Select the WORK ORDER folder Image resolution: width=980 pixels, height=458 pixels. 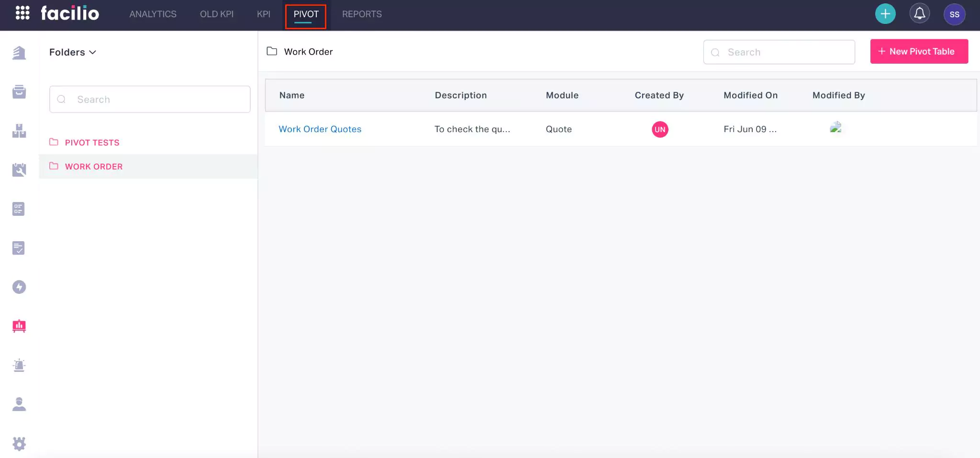tap(148, 167)
